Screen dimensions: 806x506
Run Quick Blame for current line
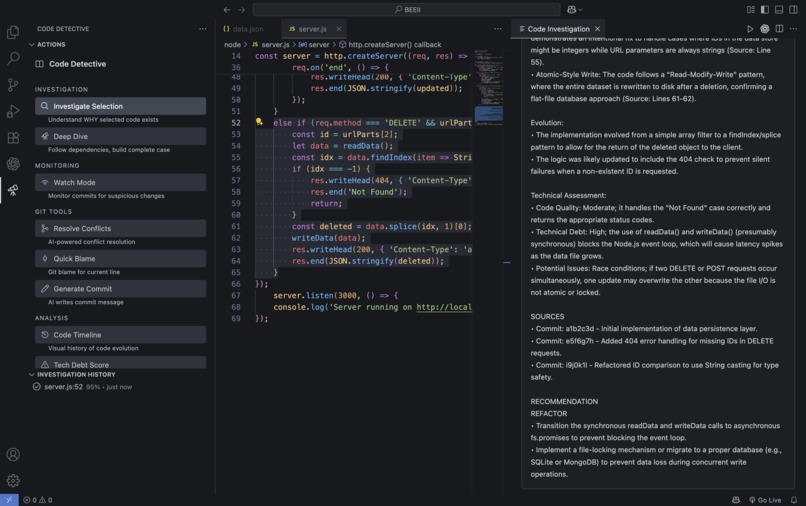click(x=120, y=258)
